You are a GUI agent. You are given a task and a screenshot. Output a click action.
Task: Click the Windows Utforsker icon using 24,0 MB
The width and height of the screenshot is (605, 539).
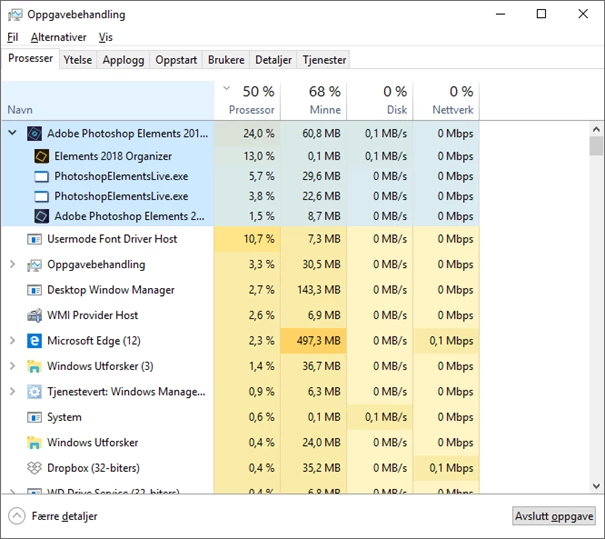pos(34,443)
